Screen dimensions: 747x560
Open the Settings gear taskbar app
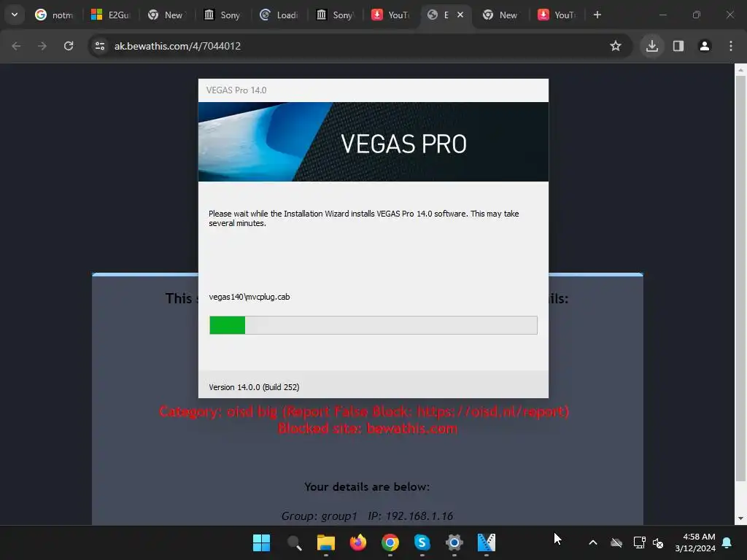(454, 542)
